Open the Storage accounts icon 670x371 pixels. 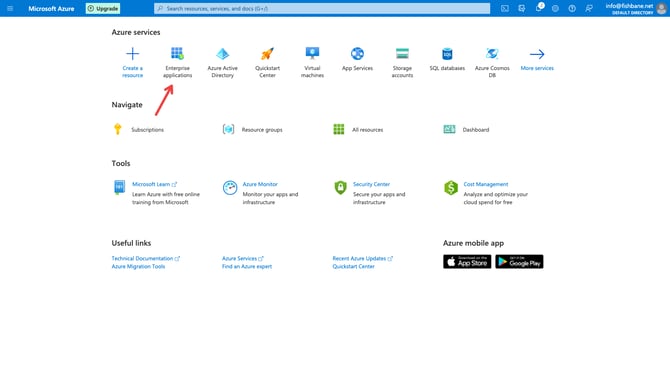pos(402,54)
